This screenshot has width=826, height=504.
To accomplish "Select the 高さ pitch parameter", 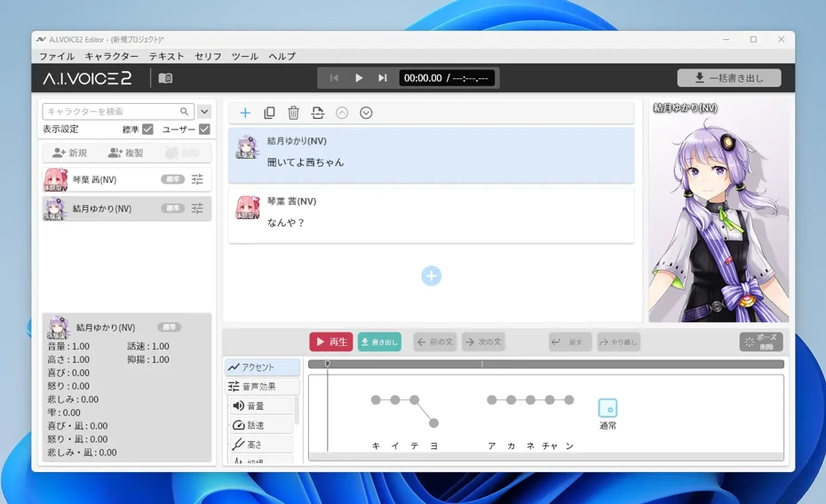I will (x=261, y=445).
